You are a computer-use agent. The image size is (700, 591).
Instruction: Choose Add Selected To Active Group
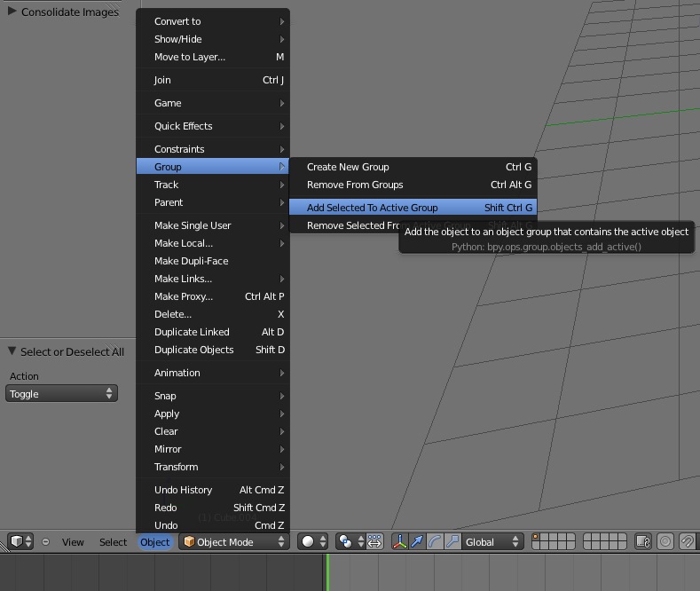(x=413, y=208)
